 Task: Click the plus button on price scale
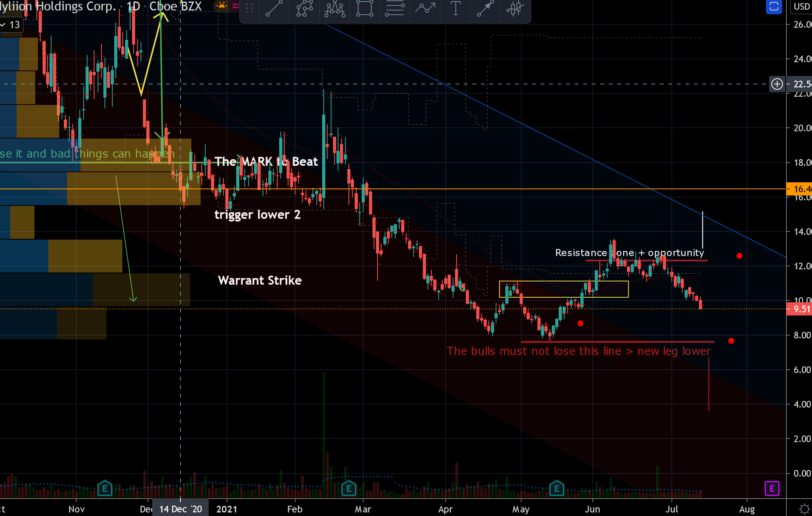click(x=777, y=84)
